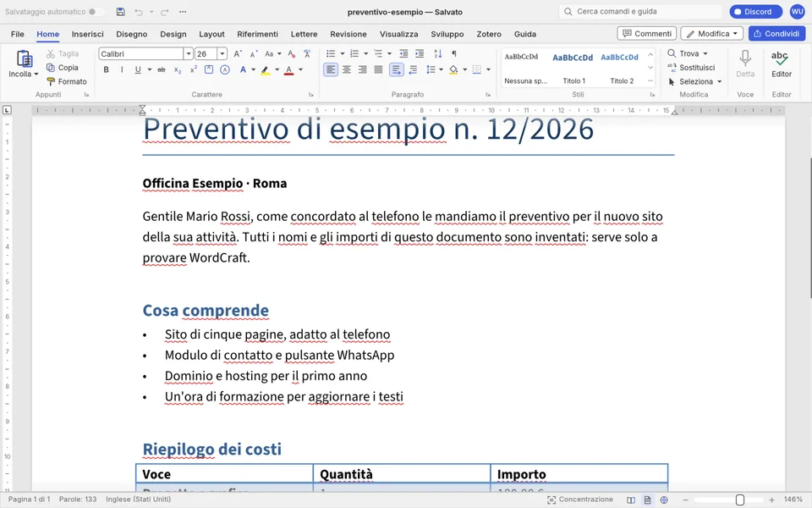
Task: Open the numbered list style dropdown arrow
Action: 365,53
